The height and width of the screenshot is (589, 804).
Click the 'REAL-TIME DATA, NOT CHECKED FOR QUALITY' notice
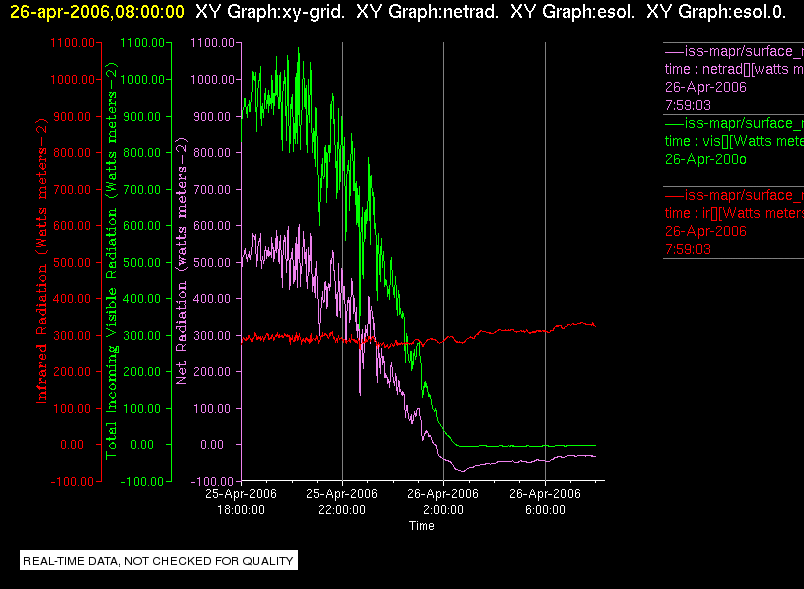(x=158, y=561)
